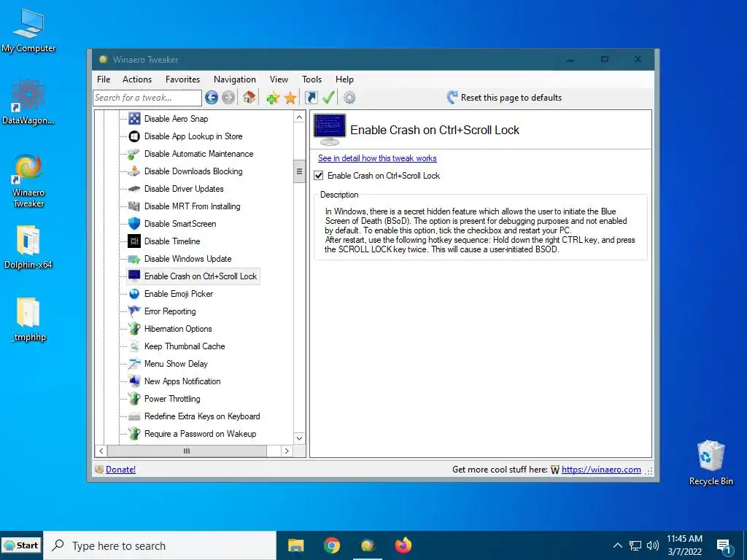Click the greyed Forward navigation arrow
747x560 pixels.
pyautogui.click(x=228, y=98)
